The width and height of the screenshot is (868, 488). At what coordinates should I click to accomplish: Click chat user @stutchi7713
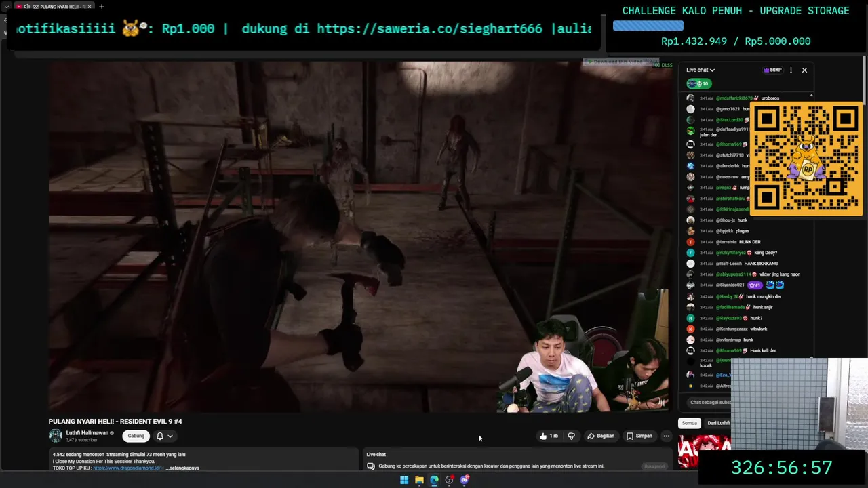coord(730,155)
